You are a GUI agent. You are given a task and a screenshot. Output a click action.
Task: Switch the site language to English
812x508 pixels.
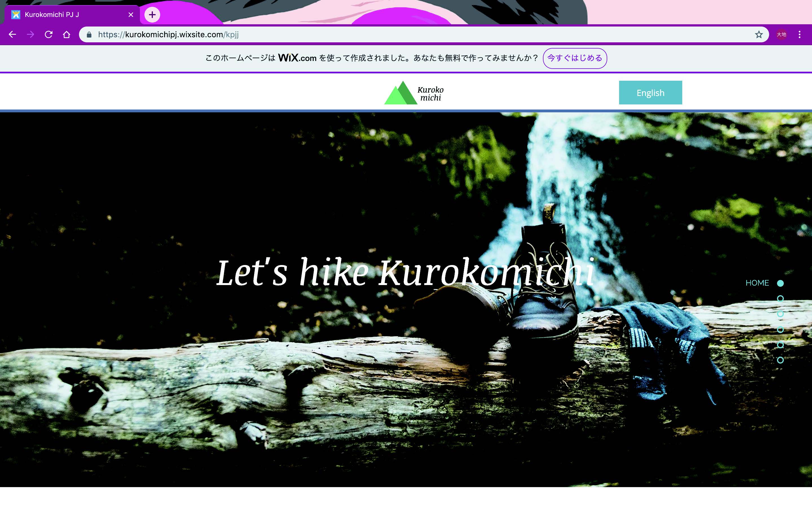650,92
